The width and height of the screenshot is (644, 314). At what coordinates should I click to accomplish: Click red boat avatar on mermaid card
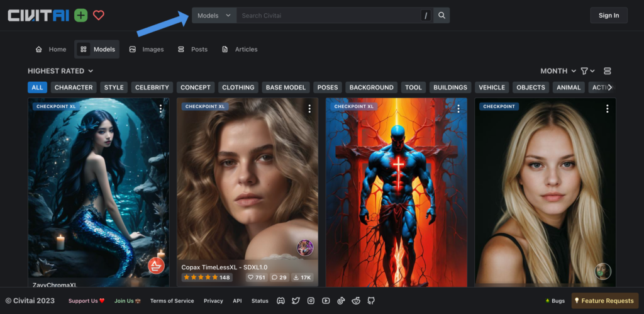[156, 266]
